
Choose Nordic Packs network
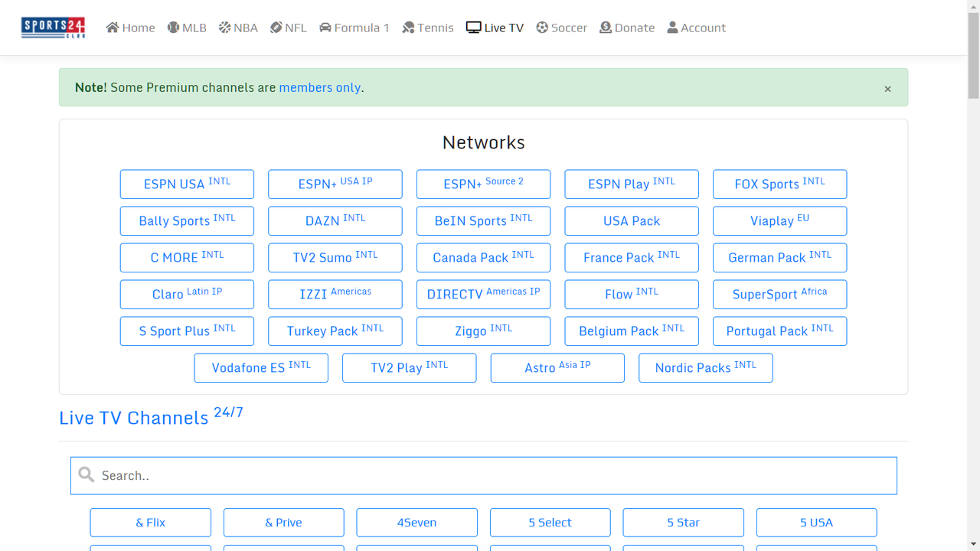click(705, 368)
